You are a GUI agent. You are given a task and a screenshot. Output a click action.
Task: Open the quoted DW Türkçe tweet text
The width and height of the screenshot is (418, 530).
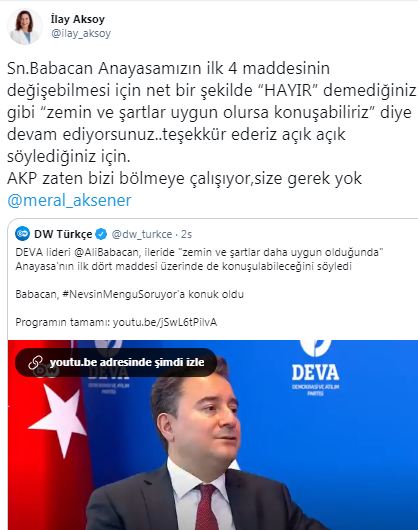pos(199,259)
